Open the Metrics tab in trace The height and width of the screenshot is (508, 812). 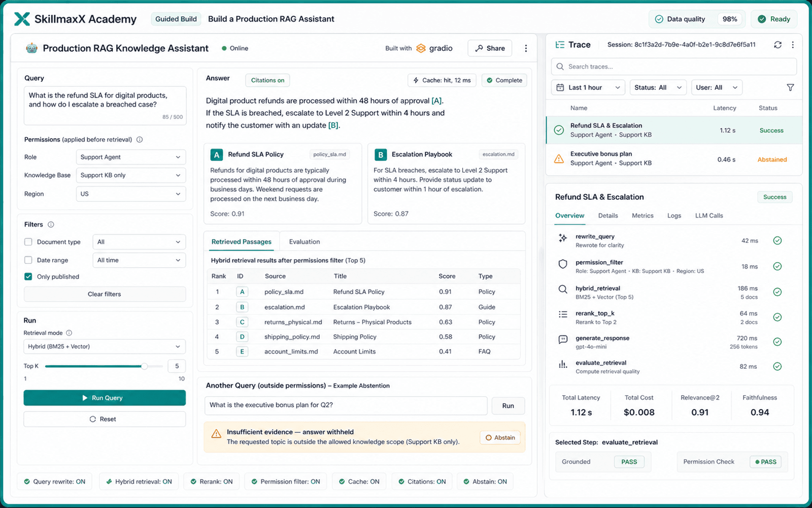point(642,215)
